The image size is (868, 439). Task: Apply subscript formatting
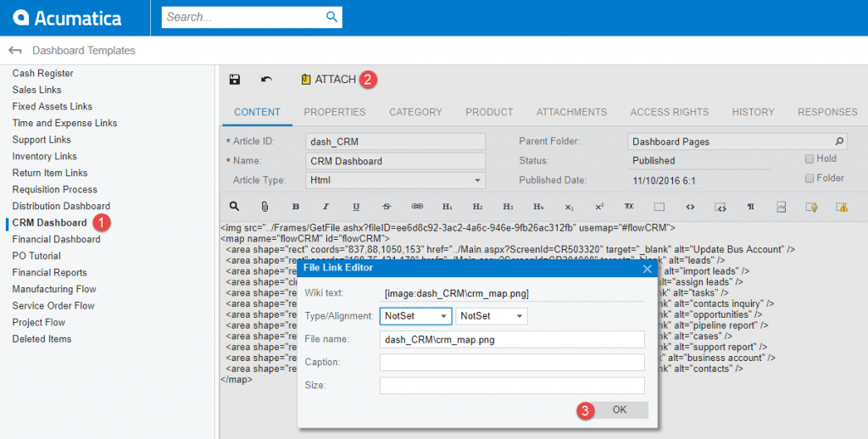[x=569, y=207]
